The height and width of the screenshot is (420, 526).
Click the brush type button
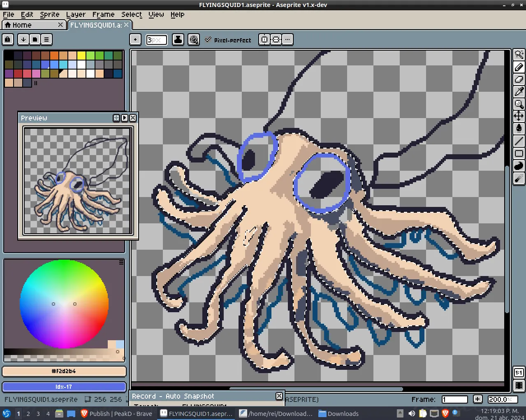tap(135, 39)
